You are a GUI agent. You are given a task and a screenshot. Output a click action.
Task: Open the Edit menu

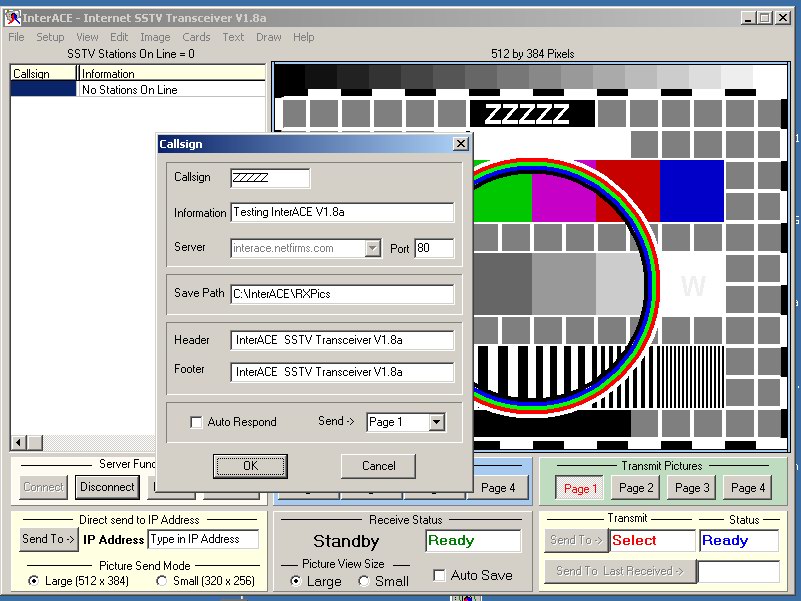click(x=119, y=37)
